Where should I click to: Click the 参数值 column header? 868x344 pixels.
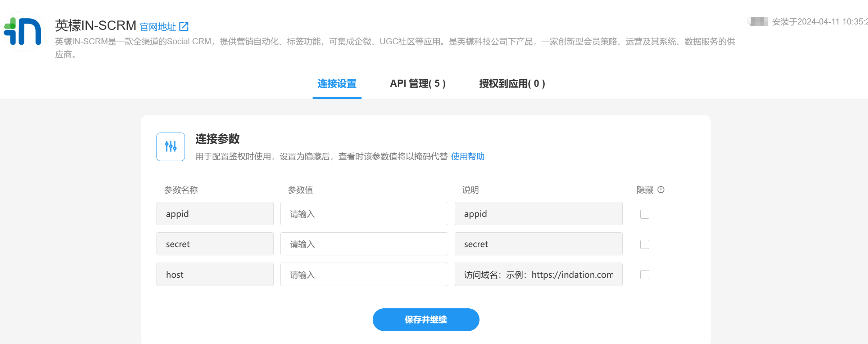pos(300,190)
